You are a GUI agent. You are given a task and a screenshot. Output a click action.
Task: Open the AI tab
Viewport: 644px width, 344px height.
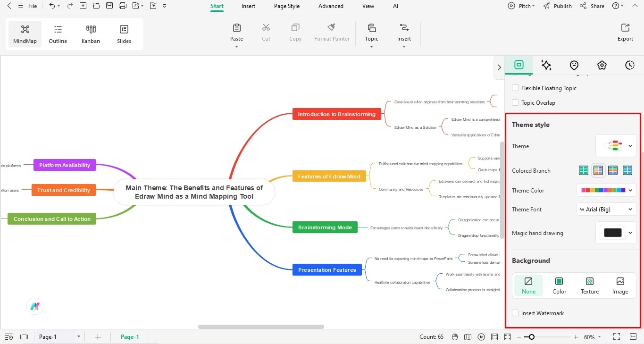click(x=395, y=6)
